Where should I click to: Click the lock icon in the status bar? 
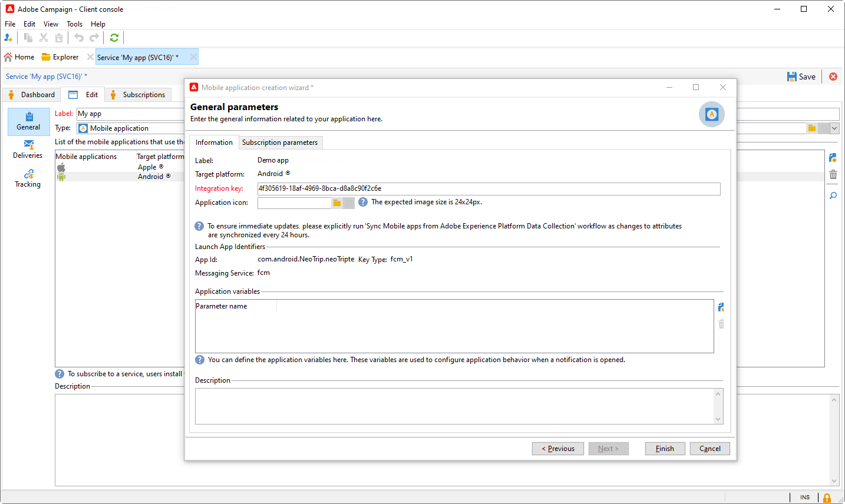pos(827,498)
